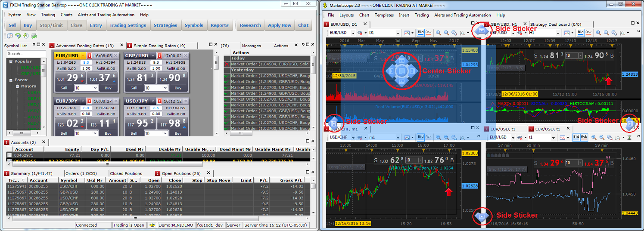Click the red alert icon on EUR/USD tile
The width and height of the screenshot is (644, 231).
(89, 55)
